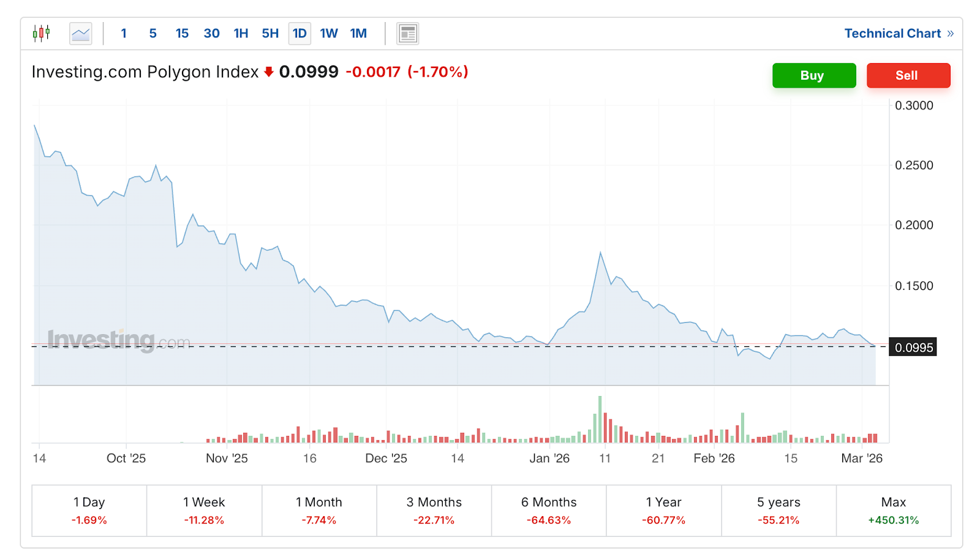Click the 0.2000 y-axis label
The width and height of the screenshot is (980, 559).
coord(914,225)
